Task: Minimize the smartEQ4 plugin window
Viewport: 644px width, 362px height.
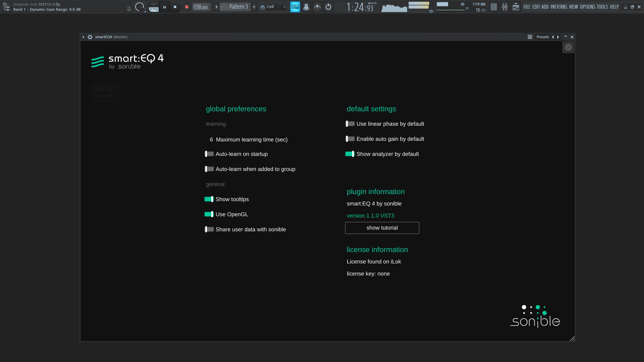Action: click(566, 37)
